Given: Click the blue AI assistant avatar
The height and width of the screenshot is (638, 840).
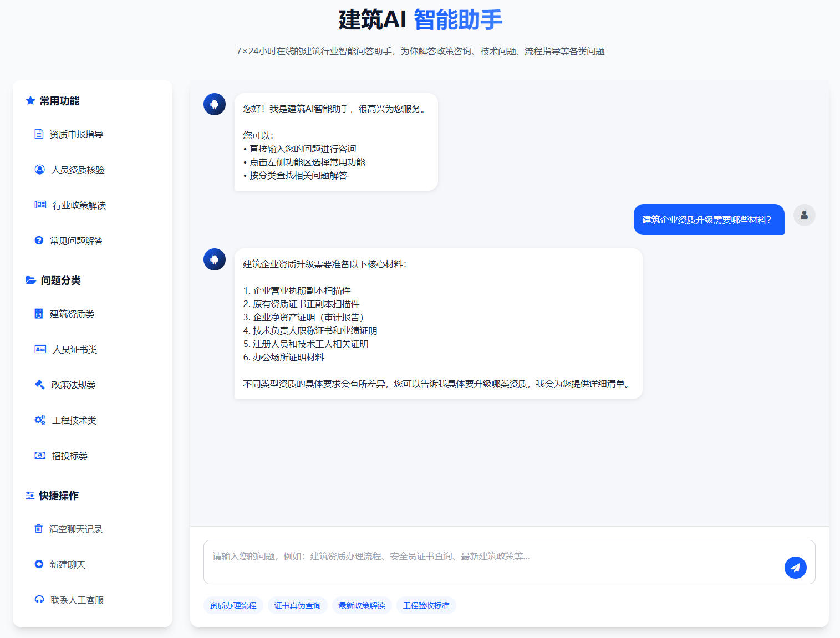Looking at the screenshot, I should click(x=214, y=104).
